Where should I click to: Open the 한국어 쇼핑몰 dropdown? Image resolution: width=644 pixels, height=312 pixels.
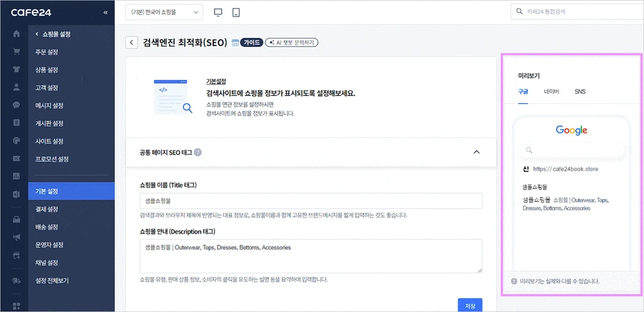[x=164, y=12]
